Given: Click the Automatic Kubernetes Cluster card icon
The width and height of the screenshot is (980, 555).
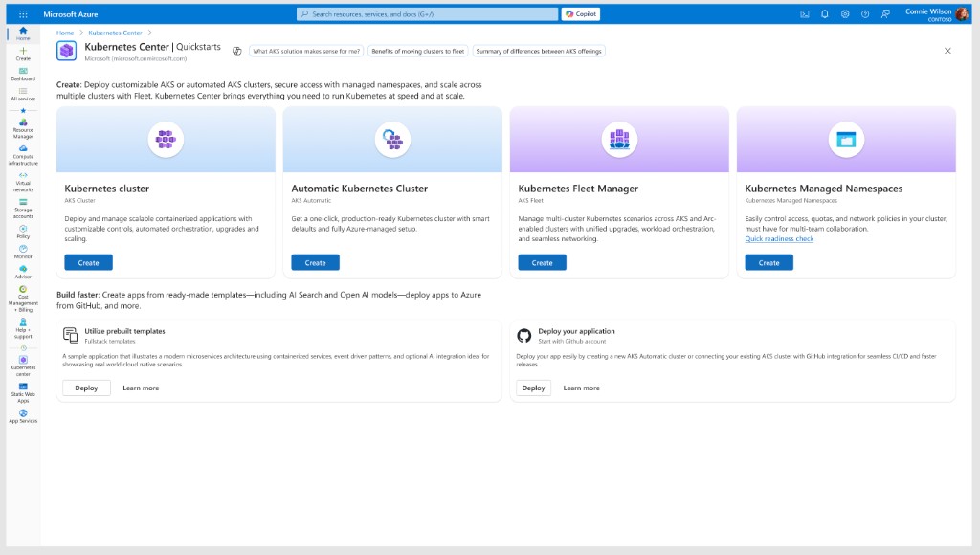Looking at the screenshot, I should click(x=392, y=139).
